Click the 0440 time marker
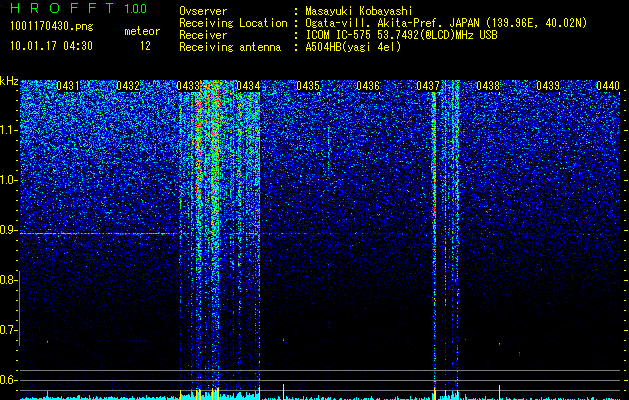 coord(608,86)
